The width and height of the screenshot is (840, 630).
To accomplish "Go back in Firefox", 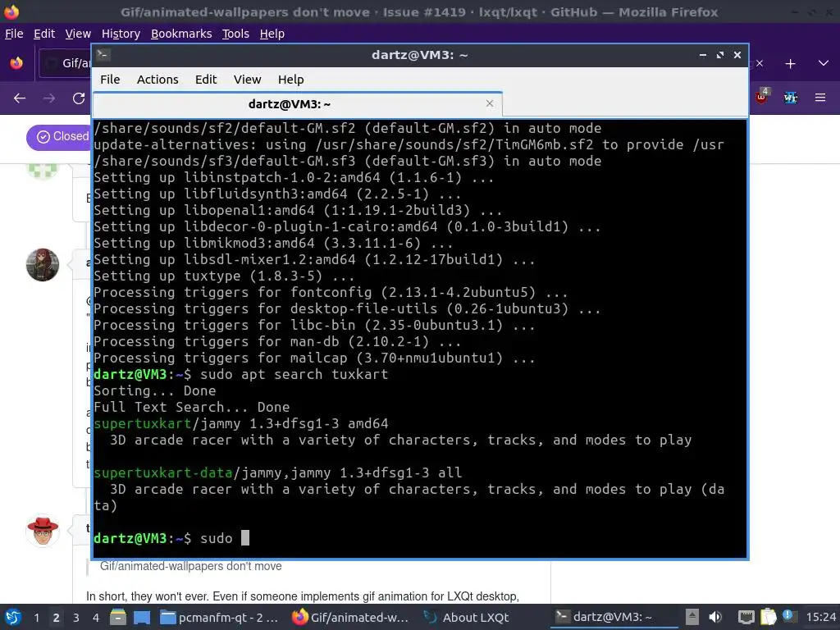I will (x=20, y=98).
